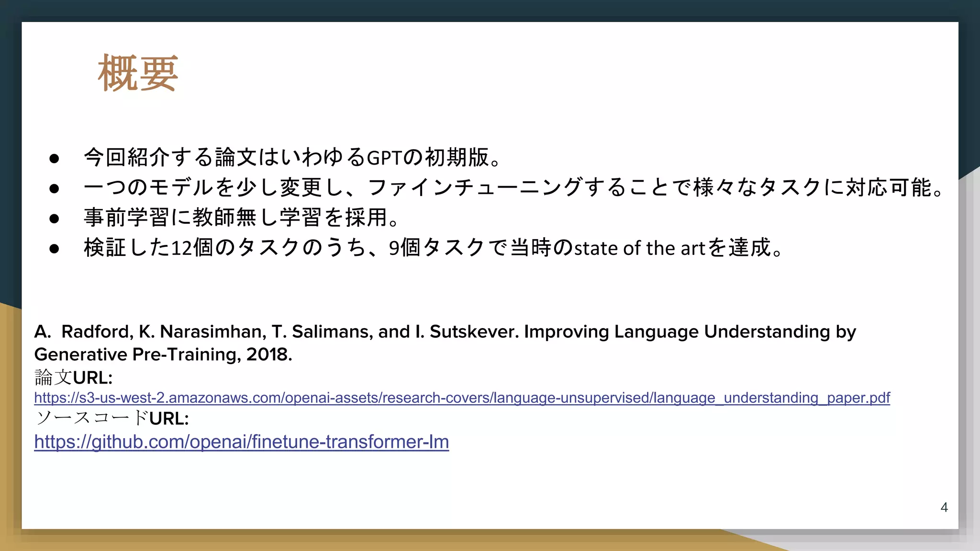Click the bullet about ファインチューニング
Viewport: 980px width, 551px height.
(x=512, y=187)
